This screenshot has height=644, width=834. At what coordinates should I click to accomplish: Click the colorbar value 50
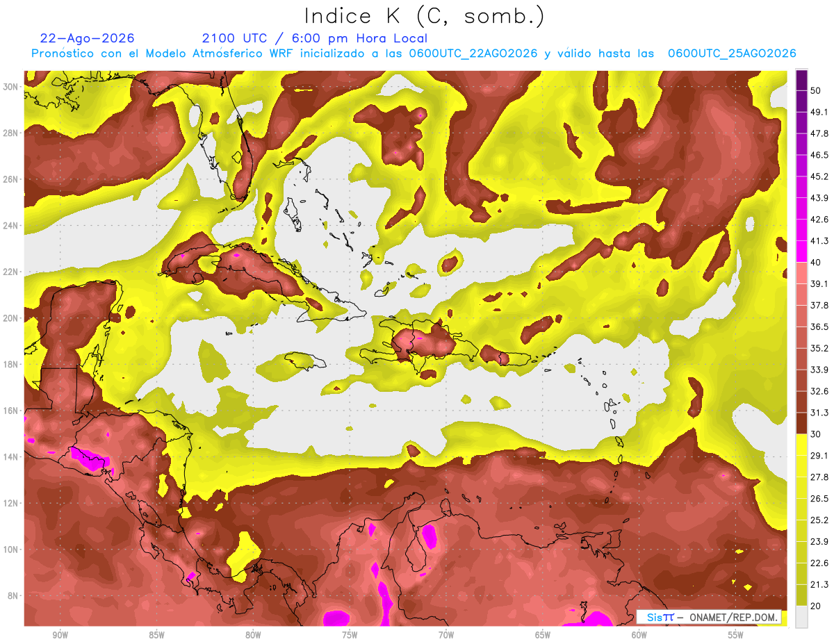[x=816, y=91]
